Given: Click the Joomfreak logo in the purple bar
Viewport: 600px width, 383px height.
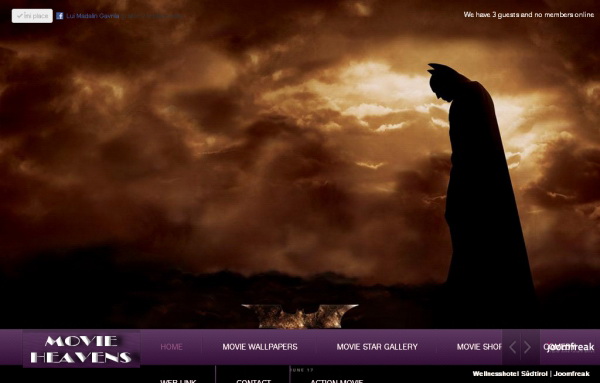Looking at the screenshot, I should (x=570, y=347).
